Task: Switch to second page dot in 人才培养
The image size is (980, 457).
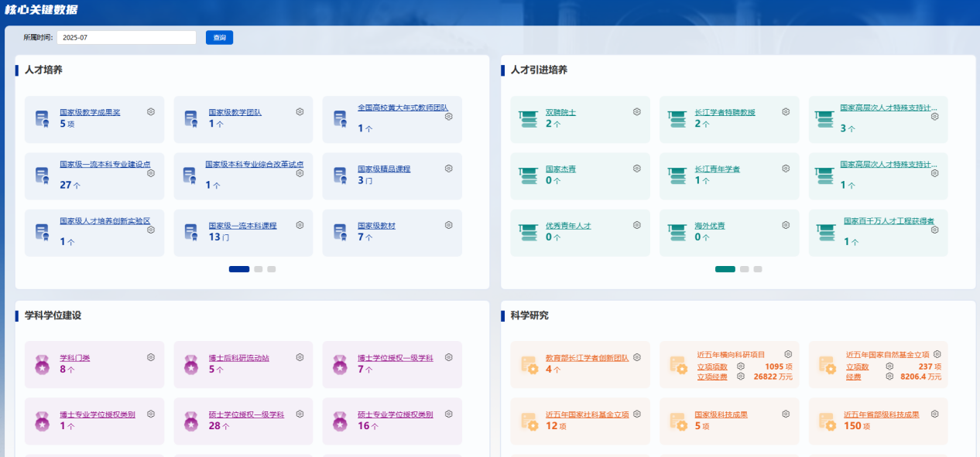Action: click(x=259, y=269)
